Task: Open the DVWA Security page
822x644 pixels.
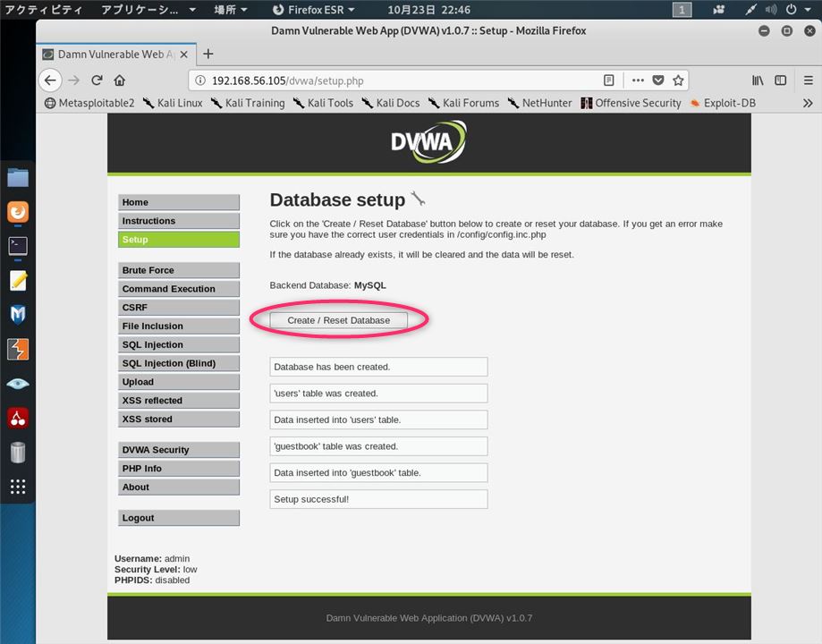Action: (x=179, y=450)
